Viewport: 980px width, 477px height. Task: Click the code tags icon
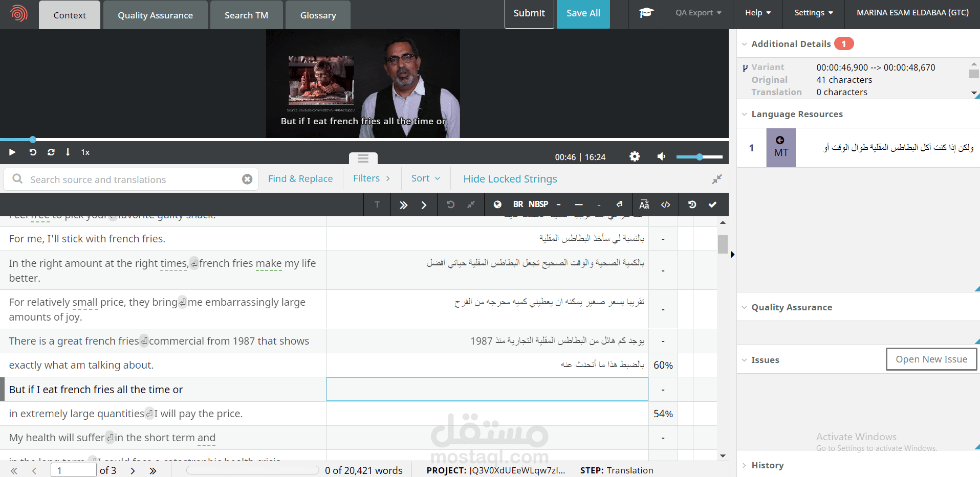[666, 205]
